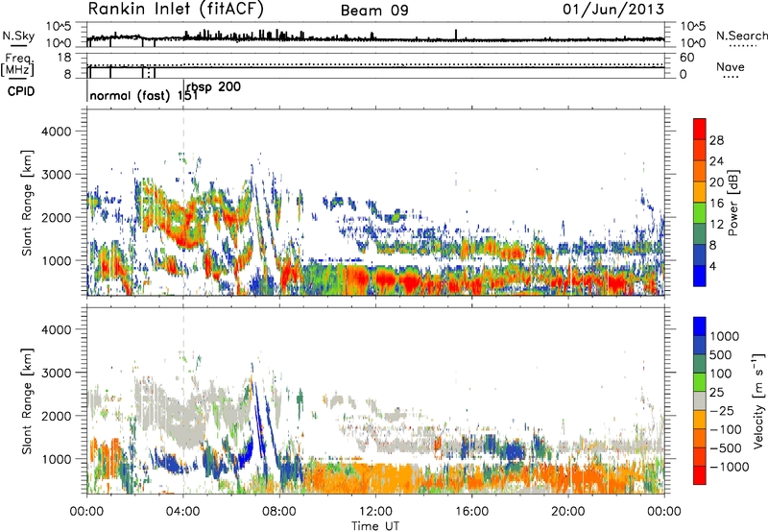Click the 'N.Sky' legend label
The width and height of the screenshot is (768, 532).
click(x=18, y=36)
